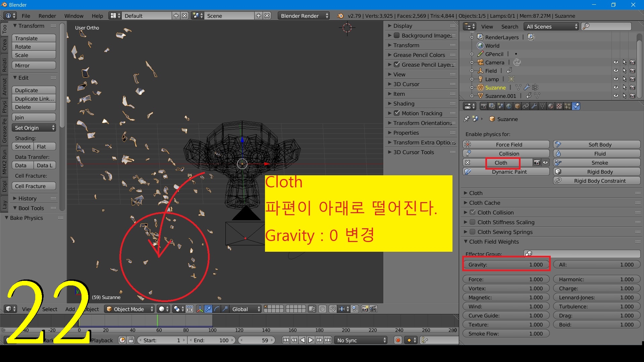
Task: Open the Help menu
Action: pos(97,16)
